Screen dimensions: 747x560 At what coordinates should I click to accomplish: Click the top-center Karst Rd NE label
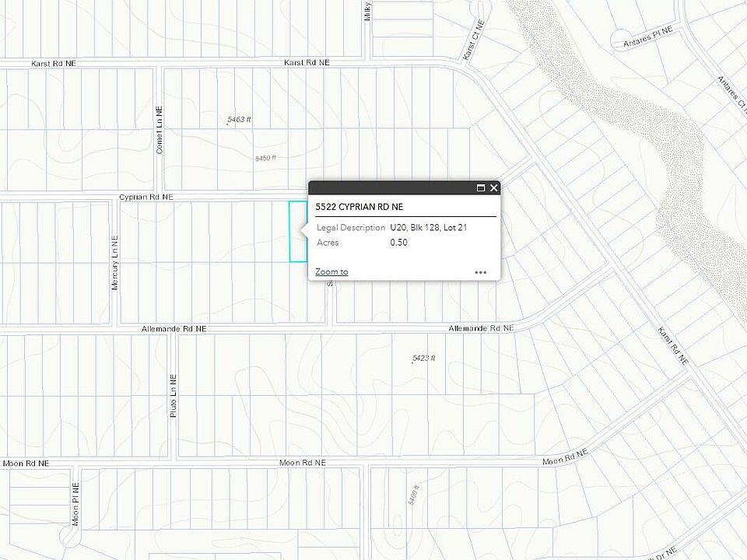(x=307, y=62)
